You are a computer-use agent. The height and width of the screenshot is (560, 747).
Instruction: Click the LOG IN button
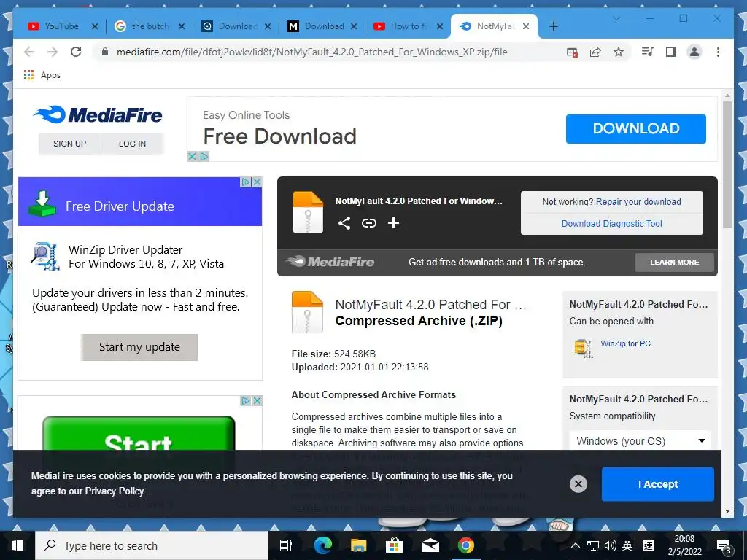(132, 144)
